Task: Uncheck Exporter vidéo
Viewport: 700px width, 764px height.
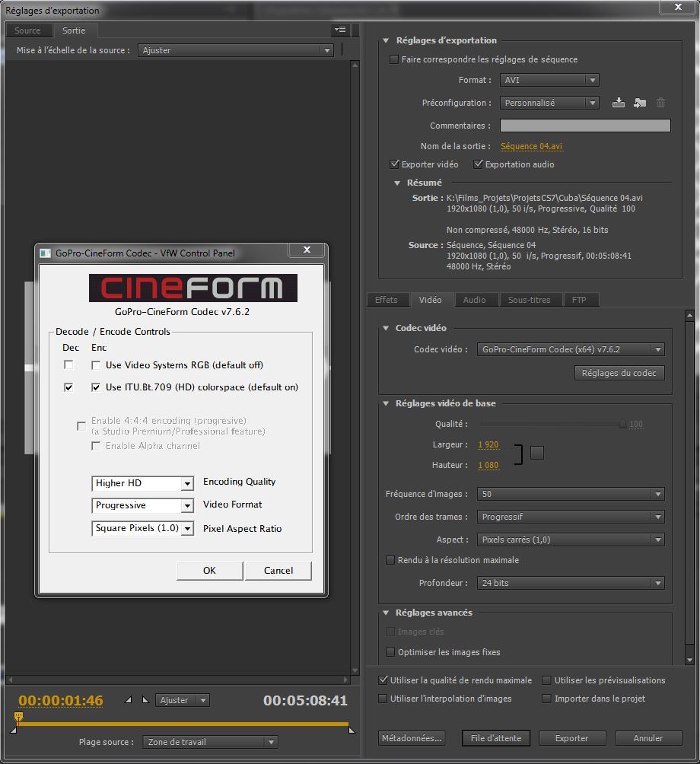Action: click(x=394, y=164)
